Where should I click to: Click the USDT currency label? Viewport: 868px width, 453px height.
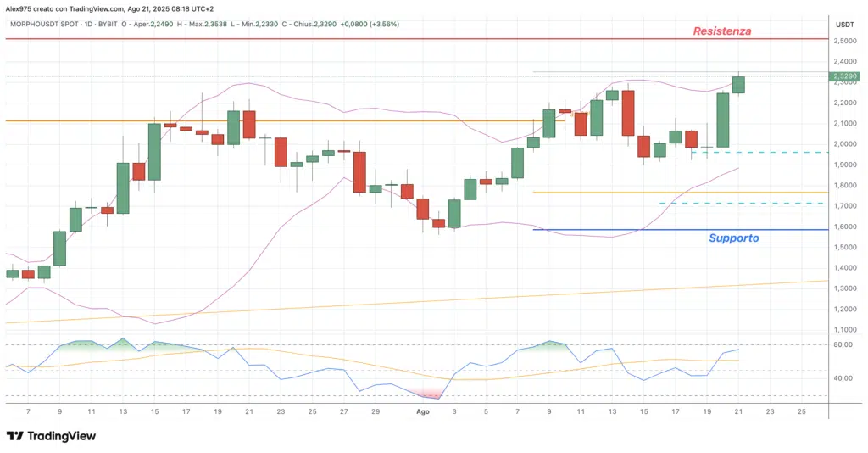point(843,25)
